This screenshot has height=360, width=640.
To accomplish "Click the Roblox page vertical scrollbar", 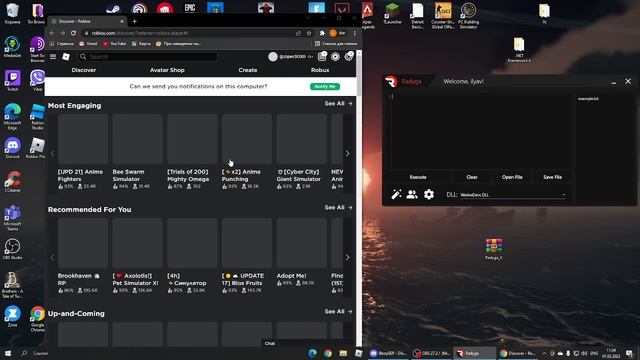I will point(359,73).
